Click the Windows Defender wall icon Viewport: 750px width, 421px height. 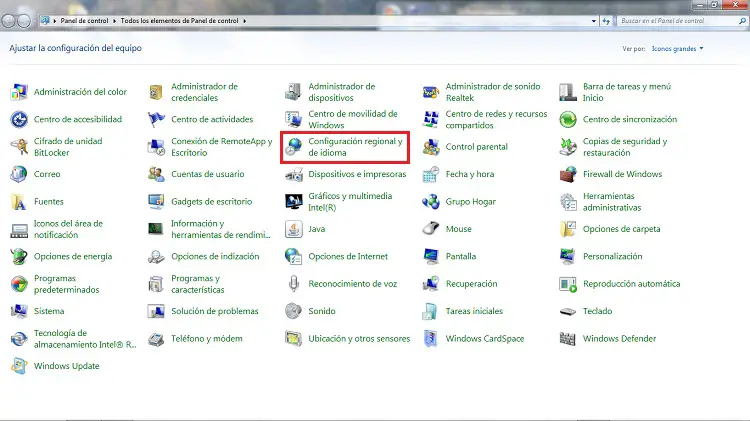click(x=568, y=339)
